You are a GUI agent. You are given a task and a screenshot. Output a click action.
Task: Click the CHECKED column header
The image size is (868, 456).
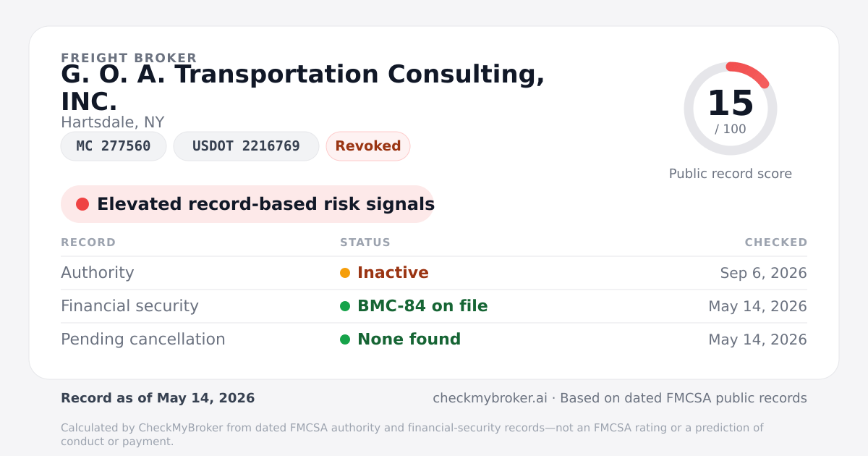776,242
